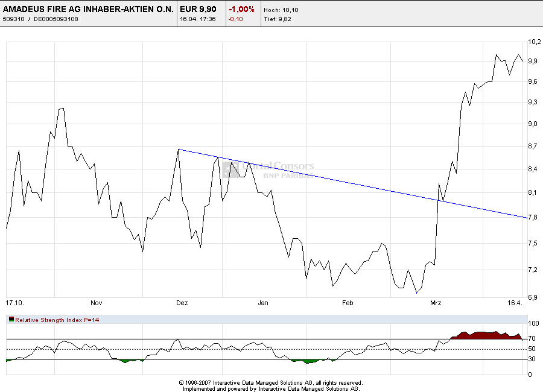Click the 7,2 price axis label
543x392 pixels.
tap(533, 270)
